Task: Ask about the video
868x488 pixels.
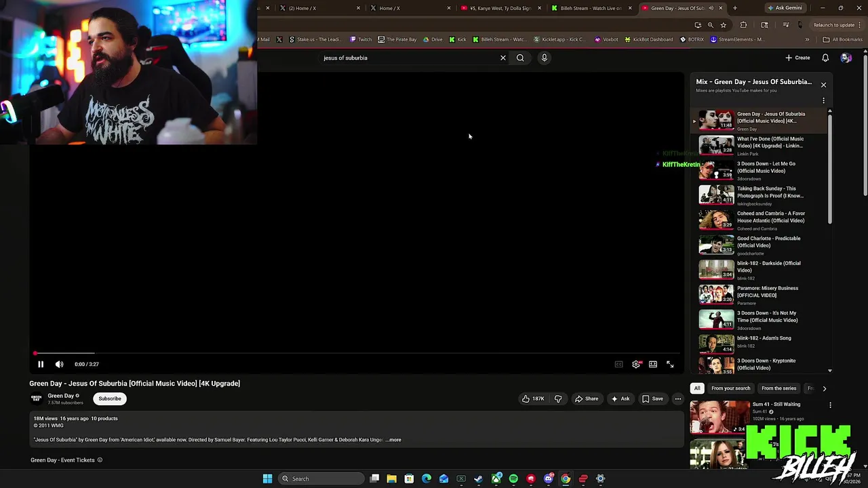Action: pos(620,399)
